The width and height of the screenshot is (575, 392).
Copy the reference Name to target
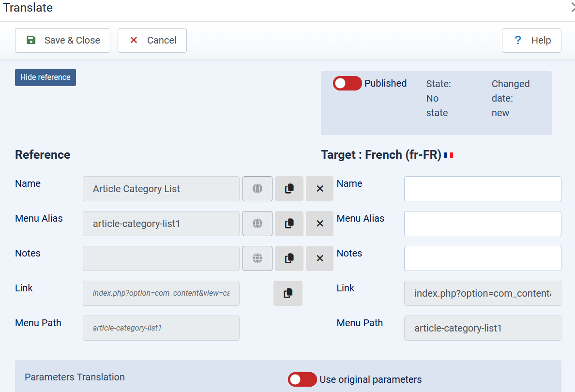click(289, 189)
